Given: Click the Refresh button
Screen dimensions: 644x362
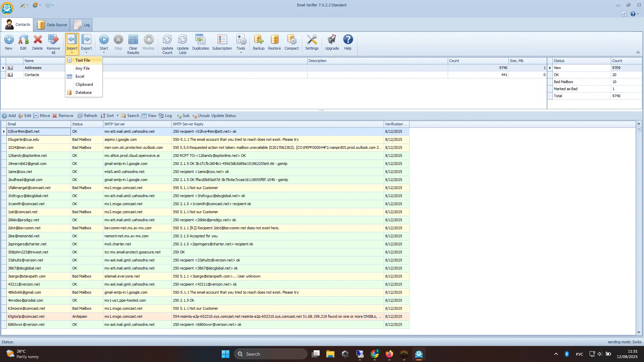Looking at the screenshot, I should click(x=87, y=116).
